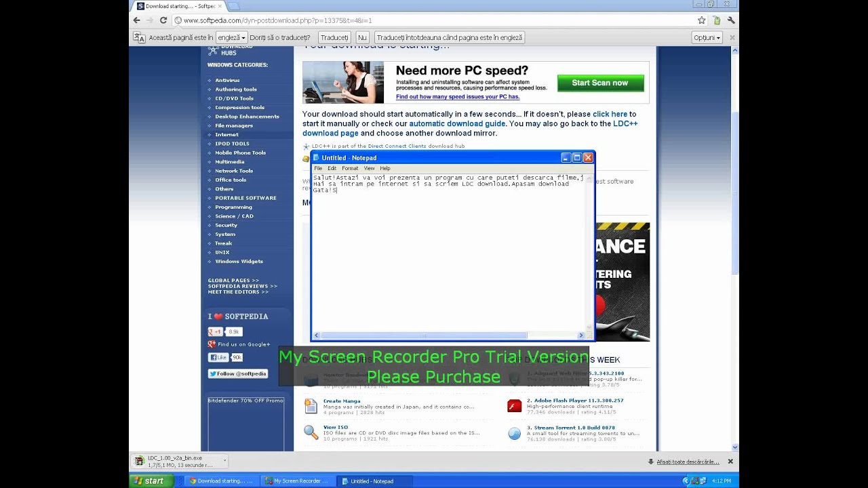Open the Compression tools category
The image size is (868, 488).
click(x=239, y=107)
